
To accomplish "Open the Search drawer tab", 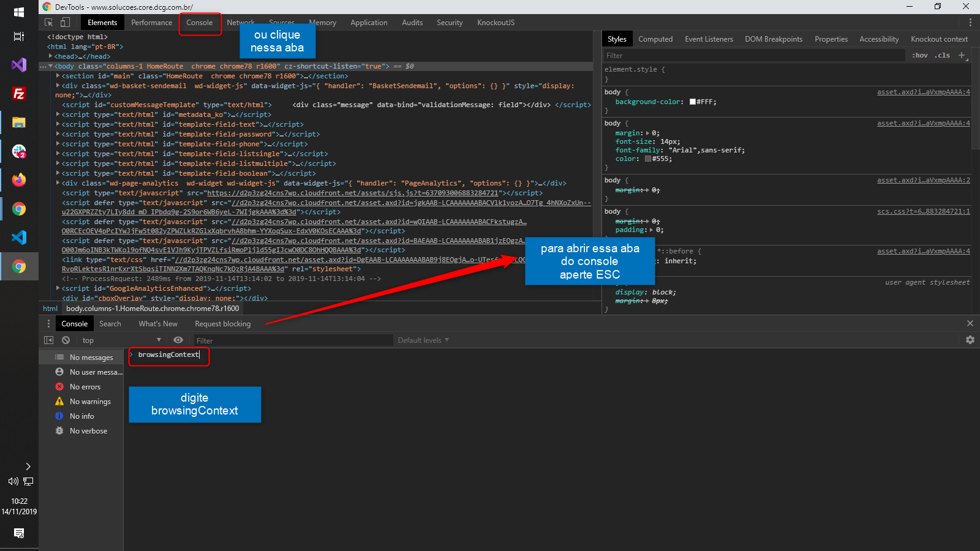I will coord(110,323).
